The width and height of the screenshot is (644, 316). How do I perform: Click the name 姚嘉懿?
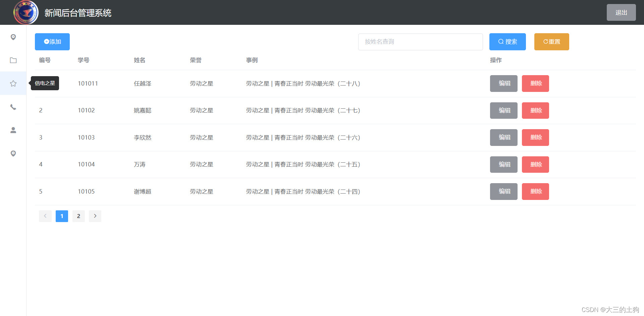pos(143,110)
